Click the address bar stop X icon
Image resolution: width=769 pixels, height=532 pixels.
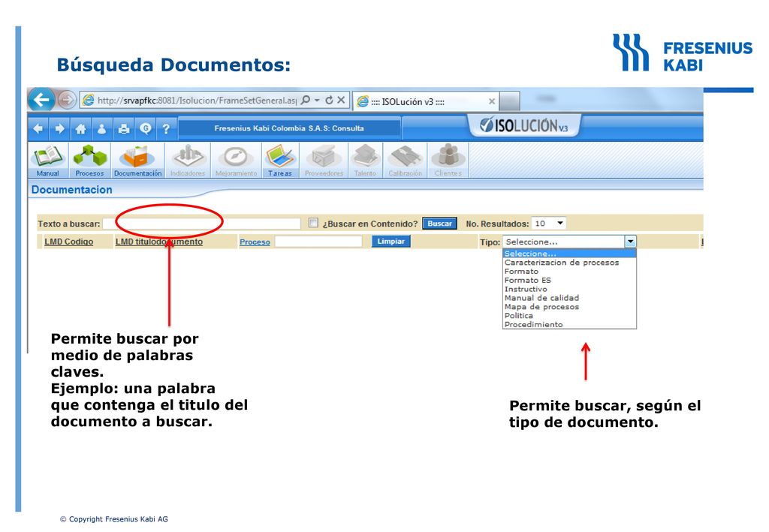342,100
